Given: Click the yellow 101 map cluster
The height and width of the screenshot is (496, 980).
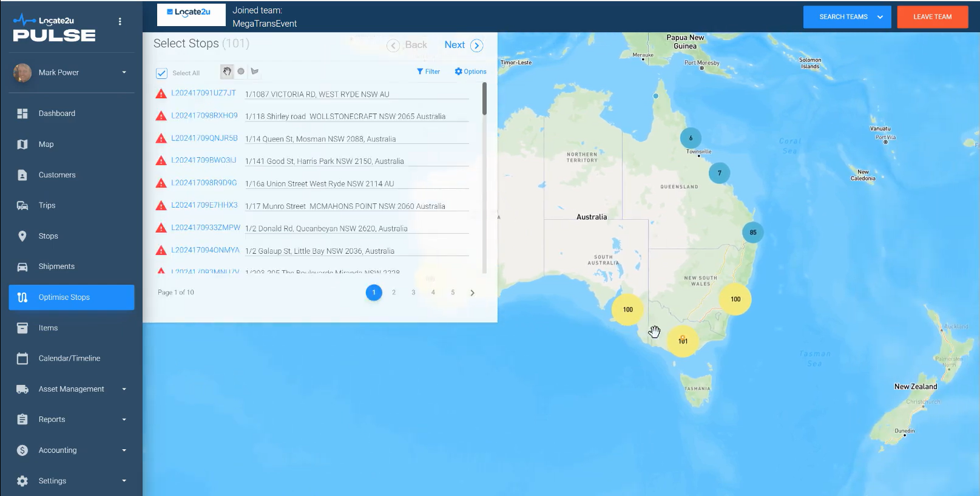Looking at the screenshot, I should point(683,341).
